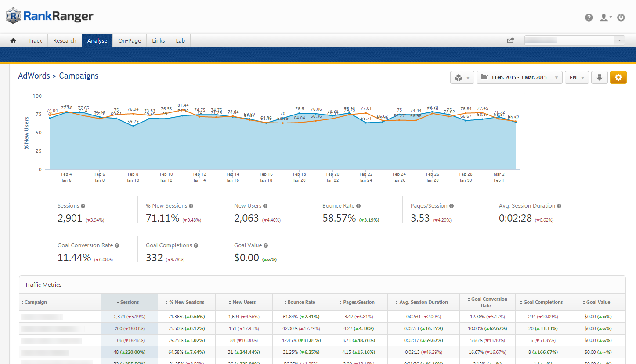Open the On-Page tab
This screenshot has height=364, width=636.
coord(130,40)
